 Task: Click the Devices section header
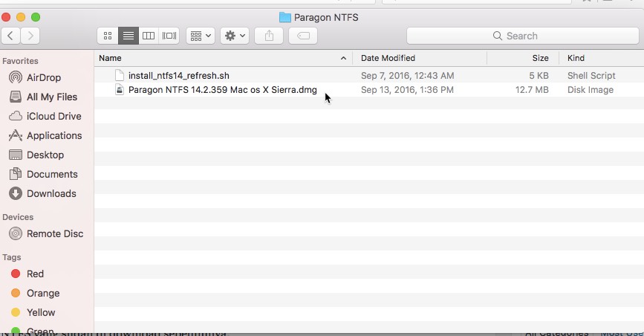[x=18, y=217]
